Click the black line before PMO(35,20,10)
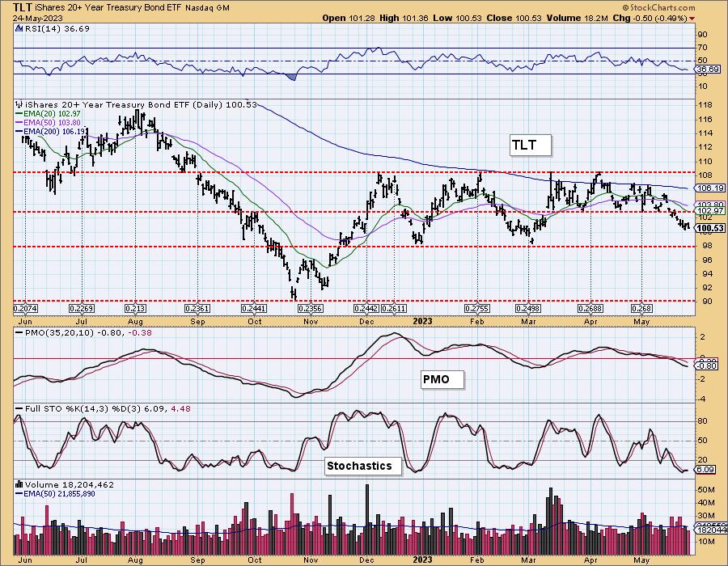Viewport: 728px width, 566px height. point(19,332)
